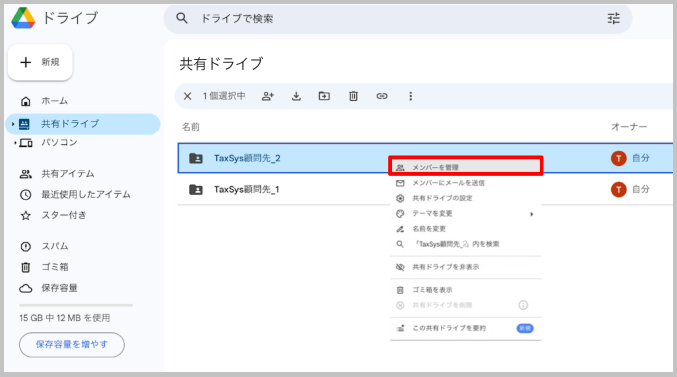Expand the 共有ドライブ tree arrow
Image resolution: width=677 pixels, height=377 pixels.
[x=13, y=124]
